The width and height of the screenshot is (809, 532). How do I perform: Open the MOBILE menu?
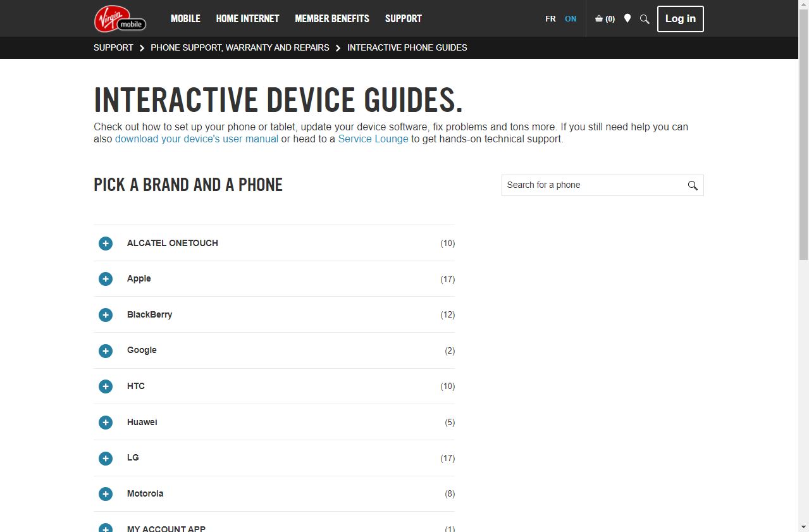click(x=185, y=18)
